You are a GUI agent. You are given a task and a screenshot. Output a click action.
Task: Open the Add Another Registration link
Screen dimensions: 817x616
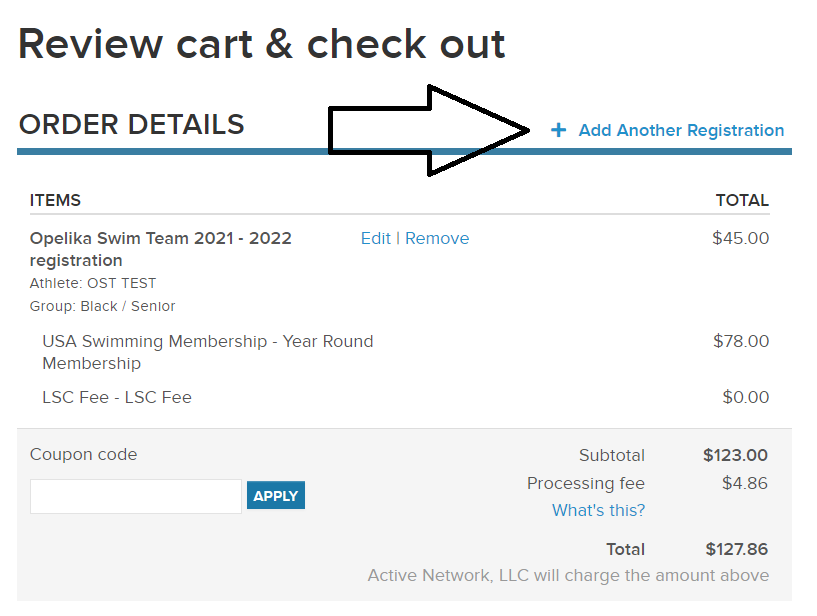coord(681,130)
